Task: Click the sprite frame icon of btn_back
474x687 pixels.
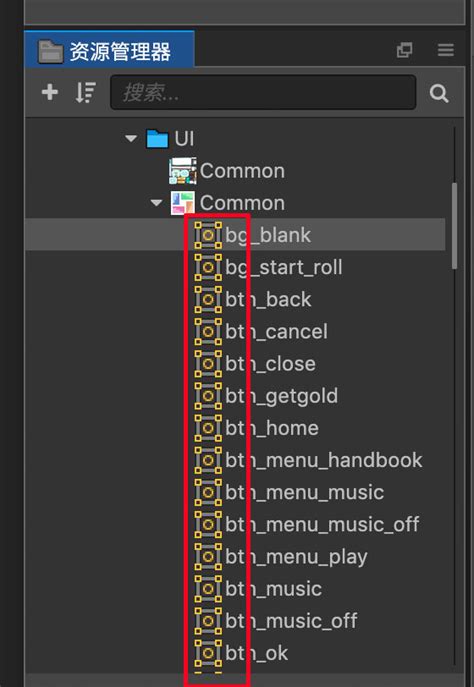Action: [x=208, y=299]
